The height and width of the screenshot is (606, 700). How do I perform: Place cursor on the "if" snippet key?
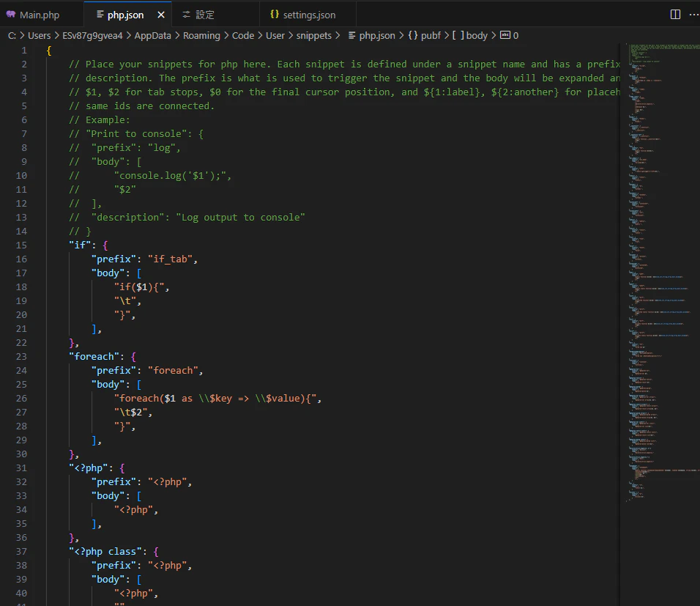(80, 245)
